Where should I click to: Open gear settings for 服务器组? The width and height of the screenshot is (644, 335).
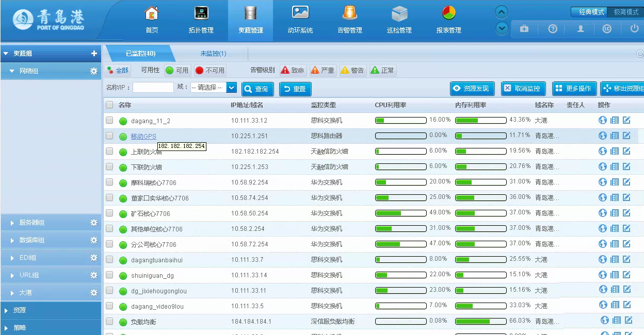coord(94,223)
